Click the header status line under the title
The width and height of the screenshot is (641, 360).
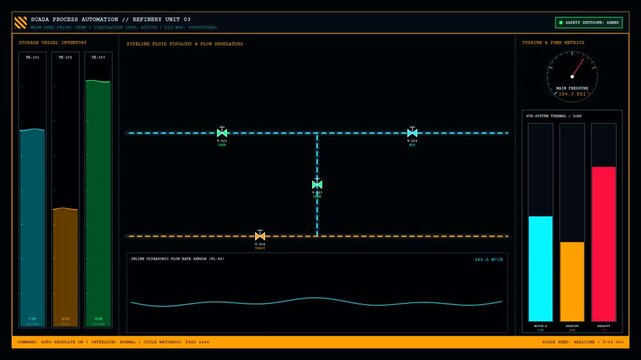point(124,27)
